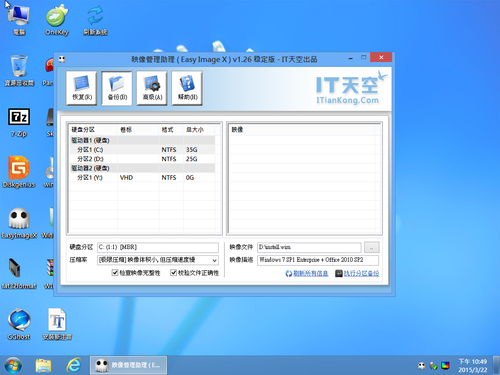Click the 格式 column header
500x375 pixels.
(x=171, y=130)
